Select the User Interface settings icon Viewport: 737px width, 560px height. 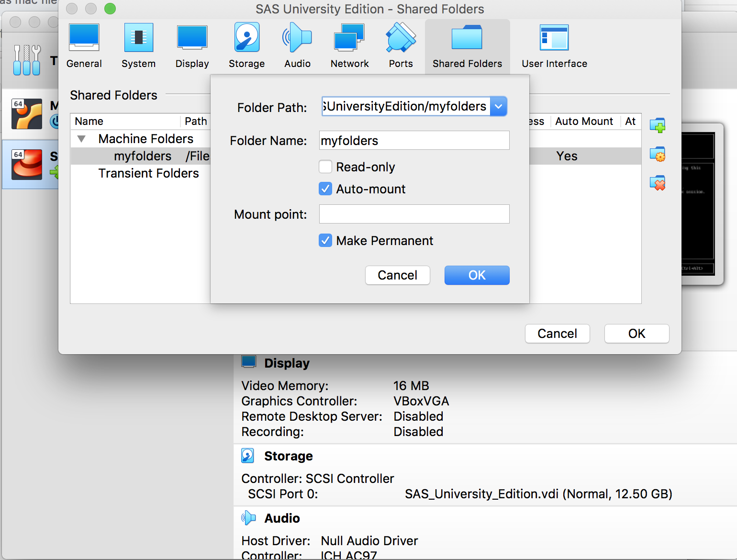[554, 45]
